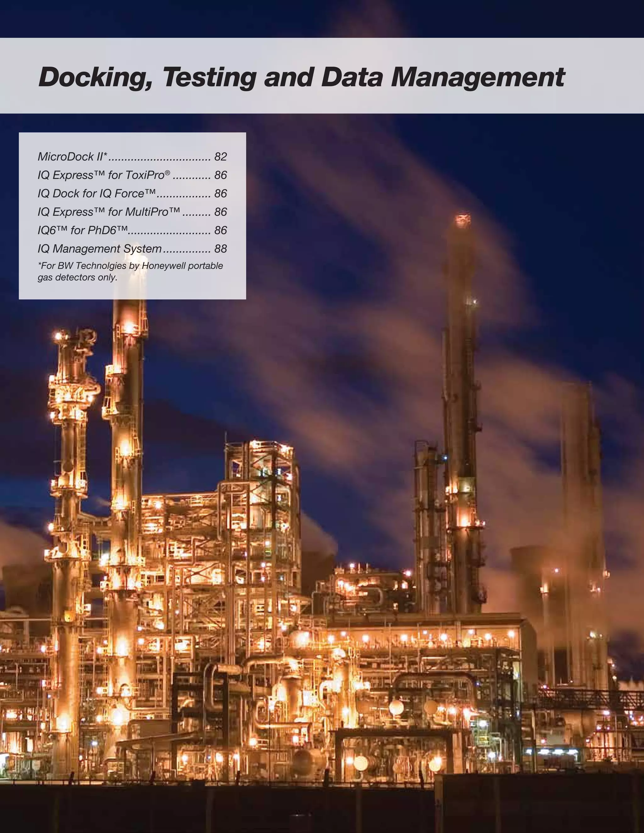Image resolution: width=644 pixels, height=833 pixels.
Task: Click page number 88 beside IQ Management System
Action: pos(220,249)
